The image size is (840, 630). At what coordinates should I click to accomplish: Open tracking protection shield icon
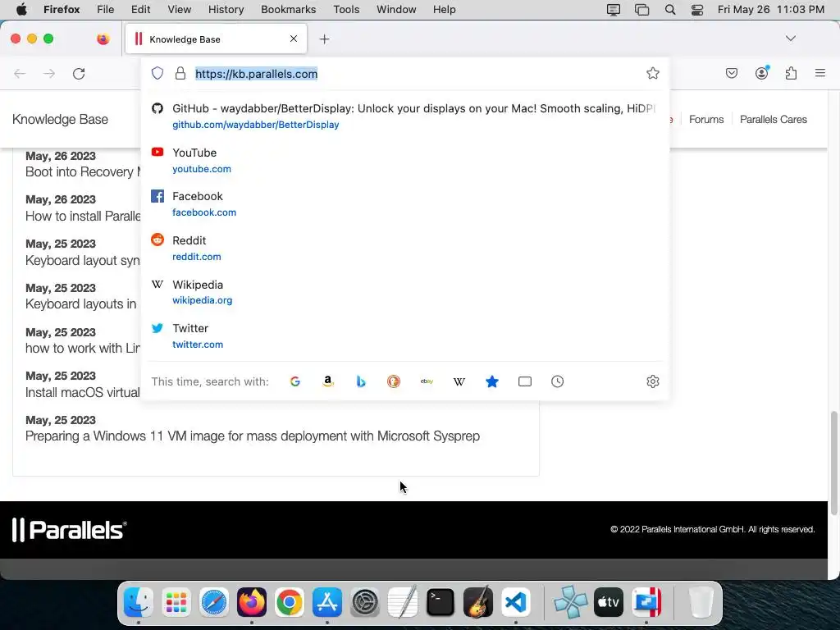(157, 73)
